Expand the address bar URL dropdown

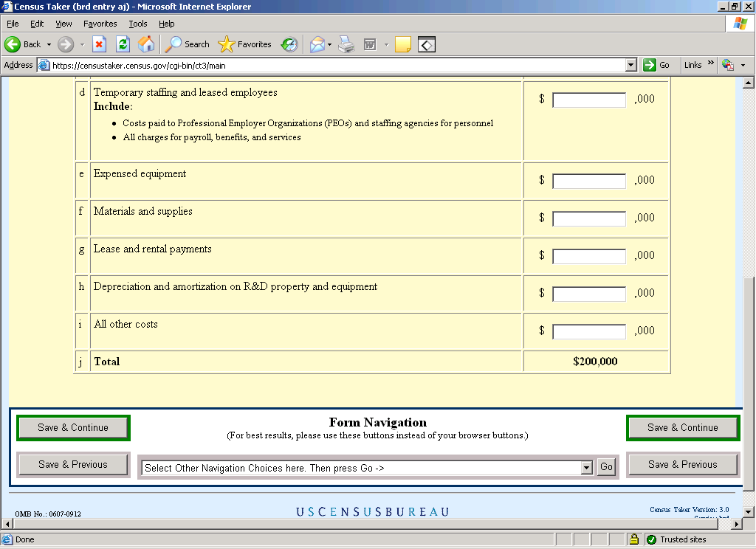[x=630, y=65]
